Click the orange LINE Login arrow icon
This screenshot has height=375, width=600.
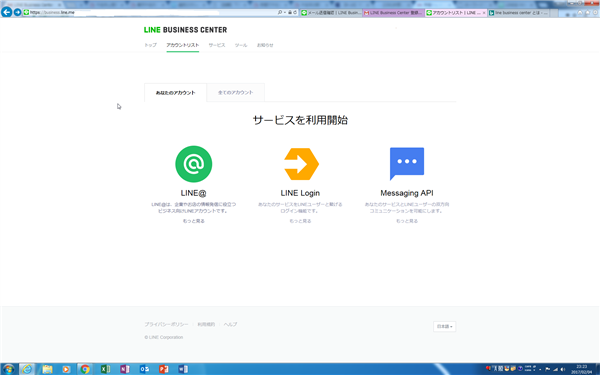[302, 164]
